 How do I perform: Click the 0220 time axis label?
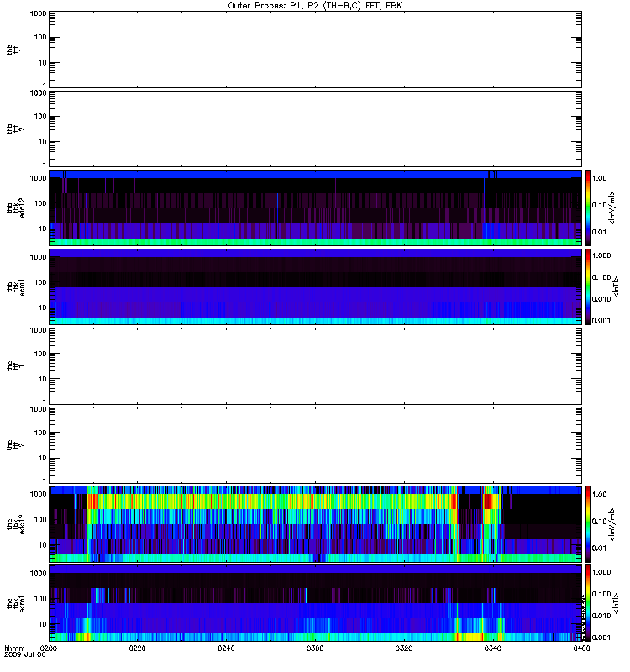[x=137, y=648]
